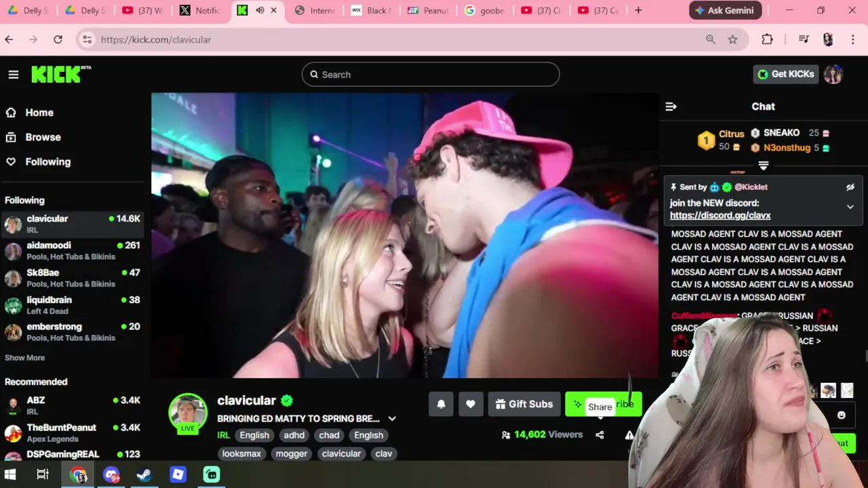This screenshot has height=488, width=868.
Task: Select clavicular in the Following list
Action: 72,224
